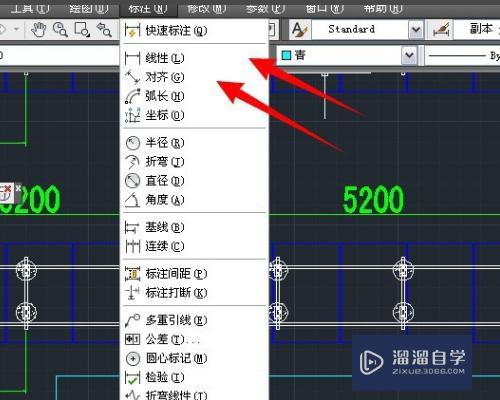500x400 pixels.
Task: Open Tolerance 公差 dialog entry
Action: [194, 339]
